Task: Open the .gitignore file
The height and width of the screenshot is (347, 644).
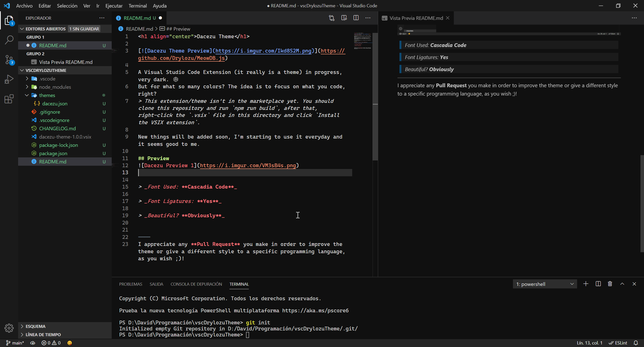Action: (x=65, y=112)
